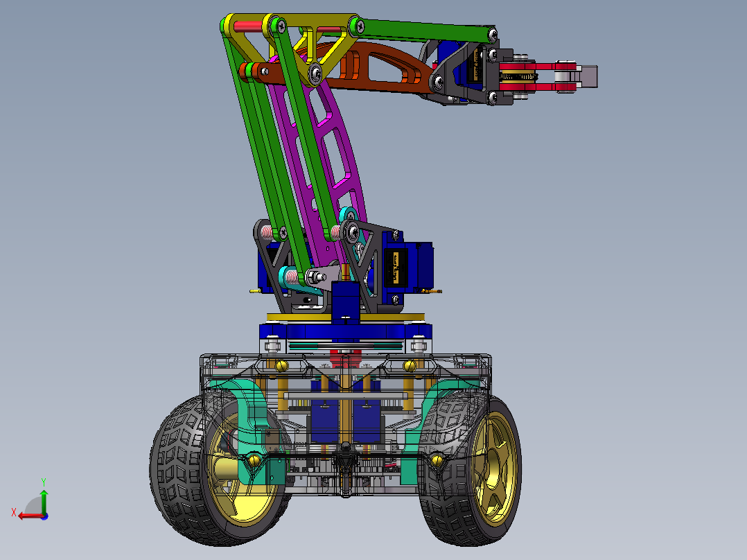
Task: Click the red X axis of the orientation triad
Action: (31, 516)
